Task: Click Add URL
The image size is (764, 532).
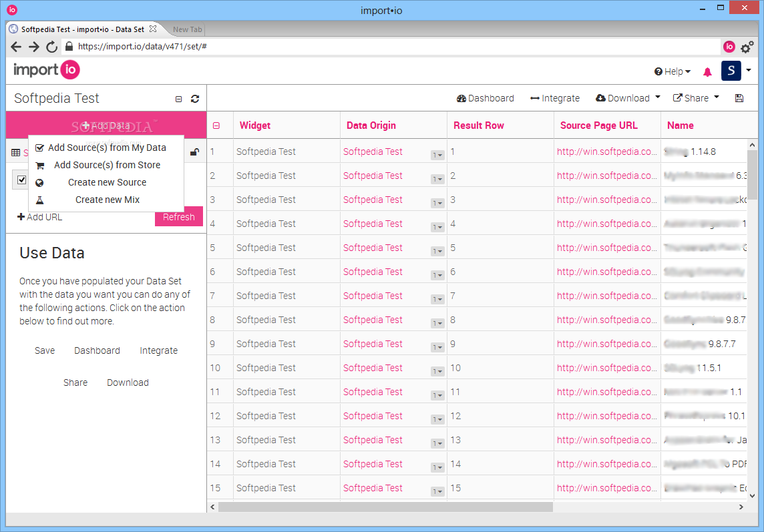Action: click(x=40, y=218)
